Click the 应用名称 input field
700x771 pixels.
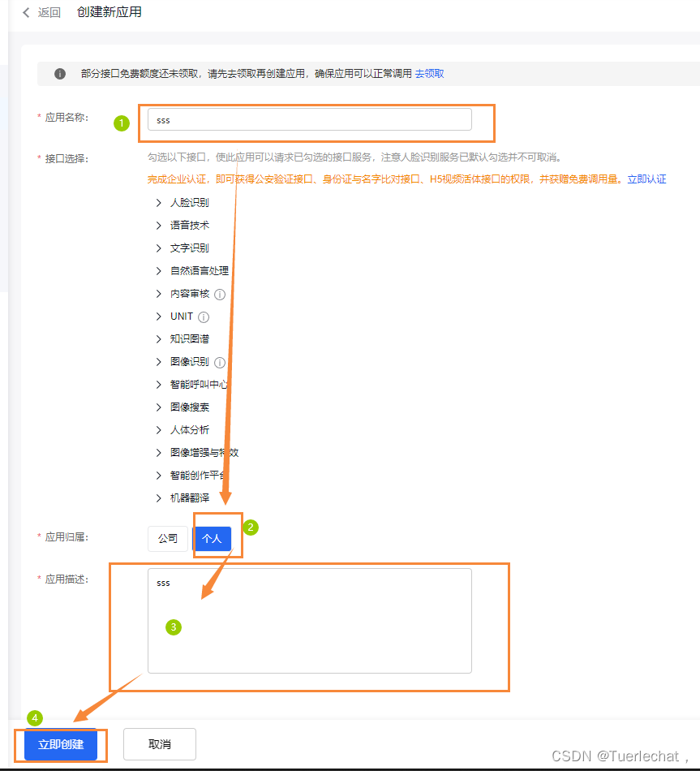coord(310,119)
